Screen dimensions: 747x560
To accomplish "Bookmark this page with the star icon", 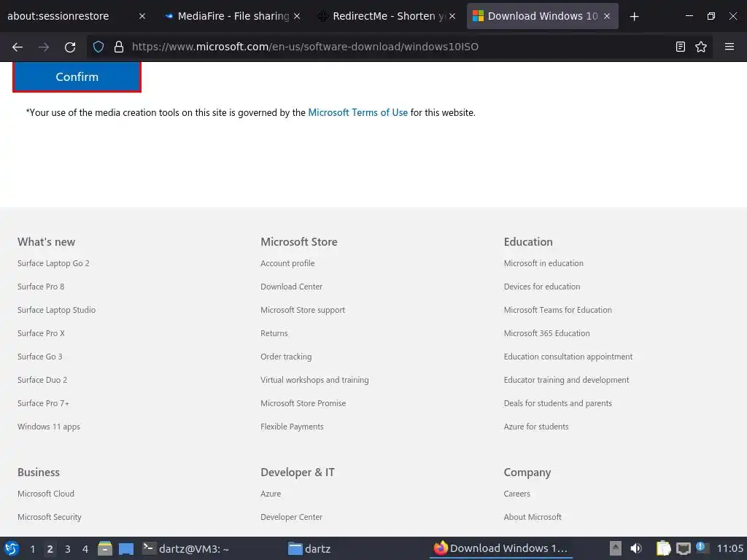I will point(701,47).
